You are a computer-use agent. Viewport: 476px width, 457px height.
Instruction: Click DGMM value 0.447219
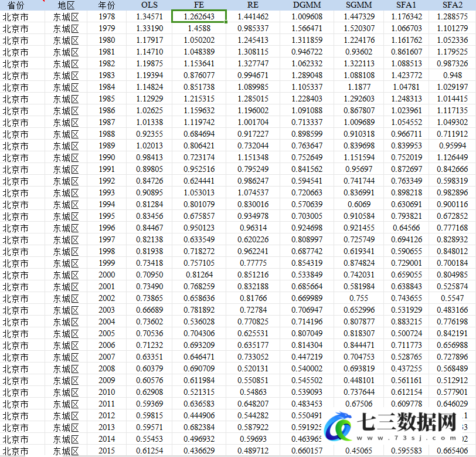pos(307,357)
